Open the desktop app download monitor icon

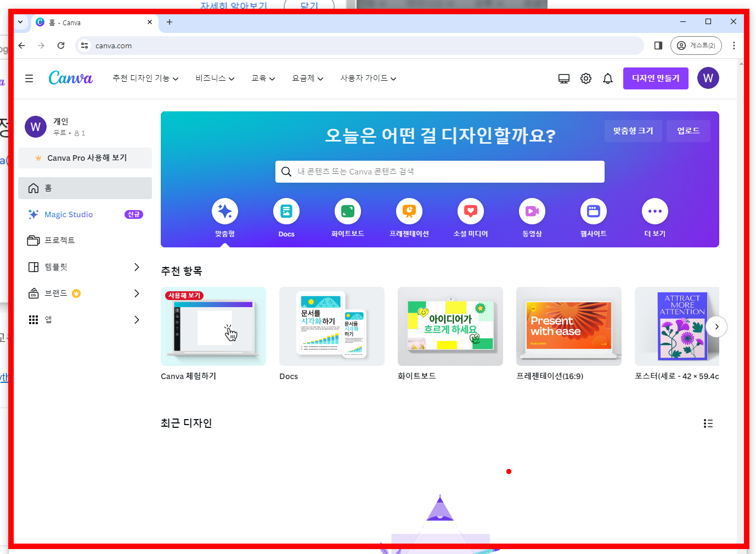point(564,78)
